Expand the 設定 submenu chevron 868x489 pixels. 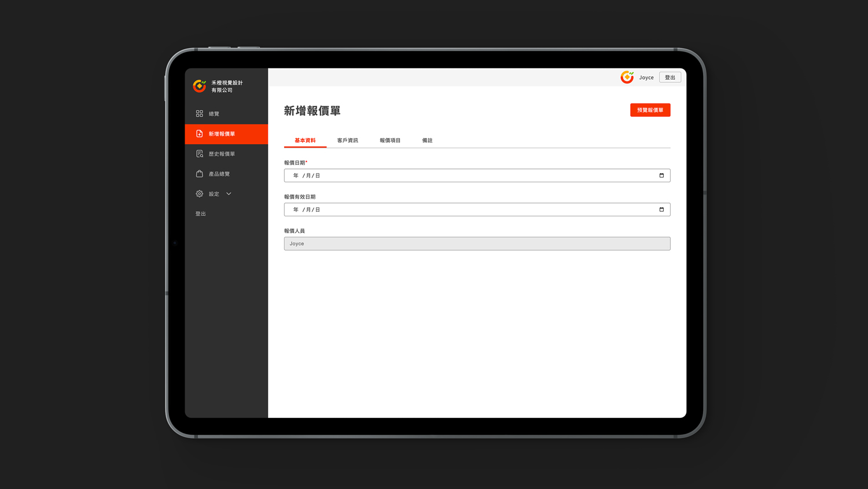point(229,194)
